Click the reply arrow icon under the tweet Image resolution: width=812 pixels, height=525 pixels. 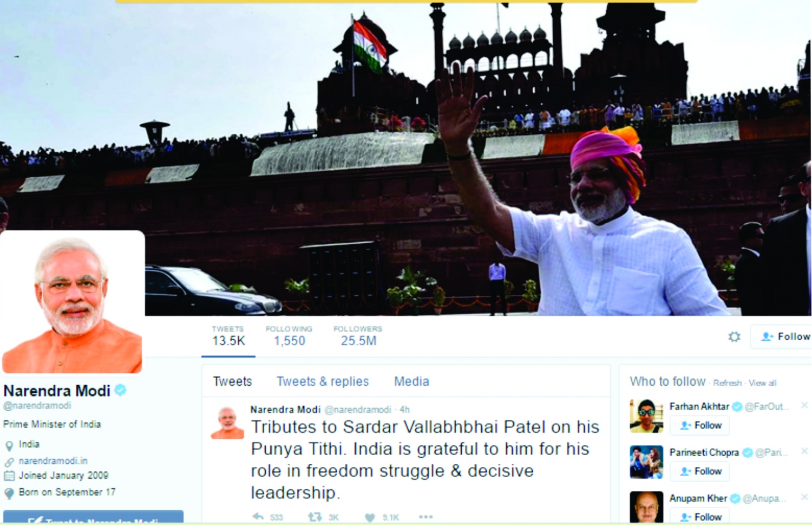tap(258, 517)
